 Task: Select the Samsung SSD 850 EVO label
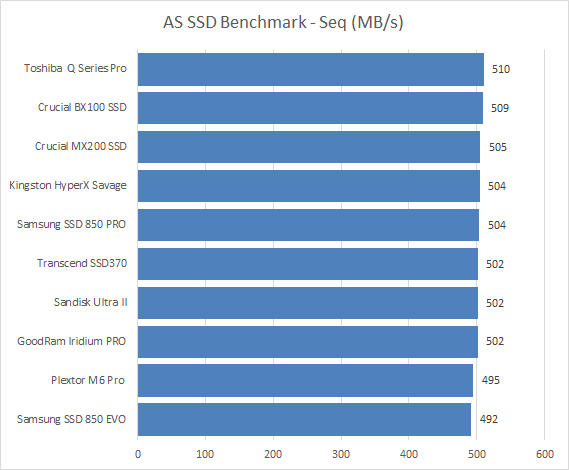71,419
